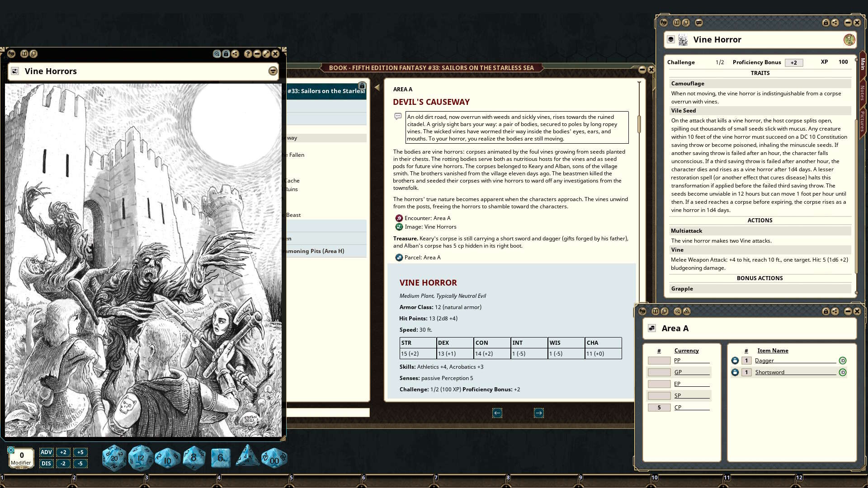
Task: Click copy icon in Vine Horrors image window
Action: [x=33, y=54]
